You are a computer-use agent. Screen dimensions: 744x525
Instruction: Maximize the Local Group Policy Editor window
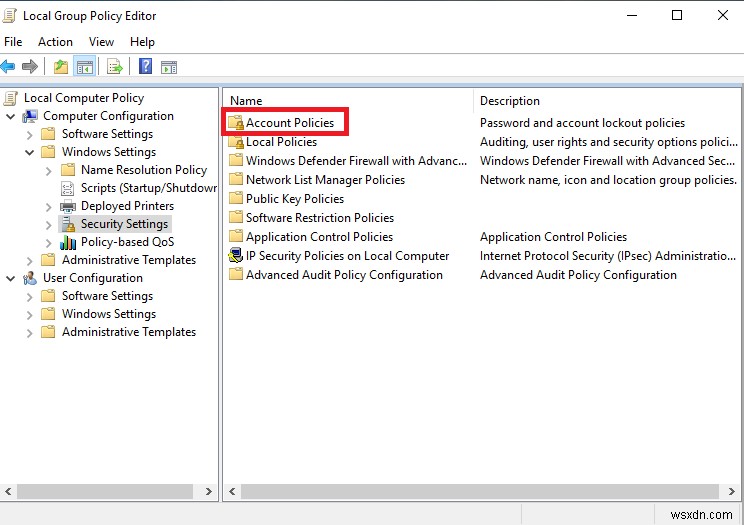[677, 15]
